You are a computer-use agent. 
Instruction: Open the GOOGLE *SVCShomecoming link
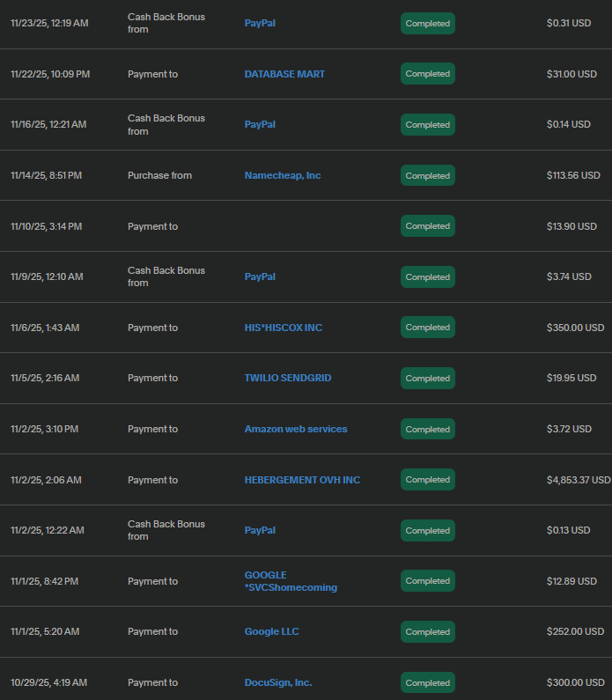tap(291, 581)
